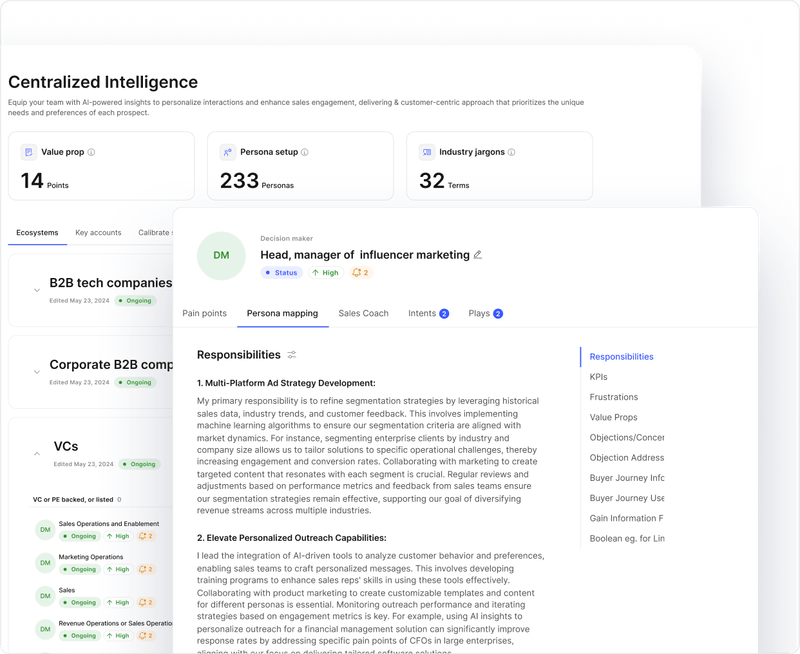Jump to Buyer Journey Info section
This screenshot has height=654, width=800.
pyautogui.click(x=627, y=478)
